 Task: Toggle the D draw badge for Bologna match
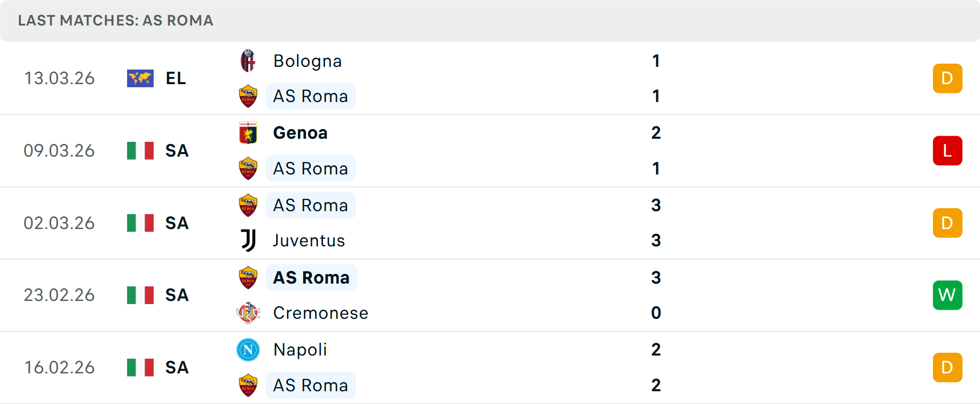coord(947,78)
